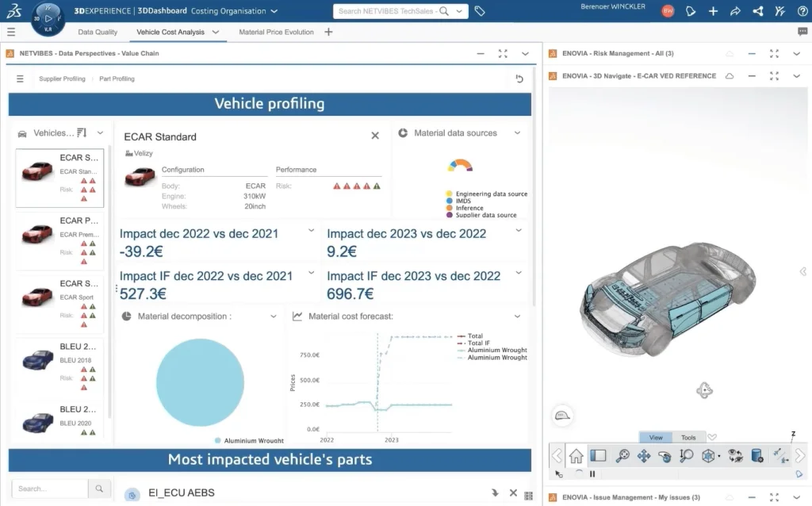Image resolution: width=812 pixels, height=506 pixels.
Task: Click the Search parts input field
Action: click(x=51, y=489)
